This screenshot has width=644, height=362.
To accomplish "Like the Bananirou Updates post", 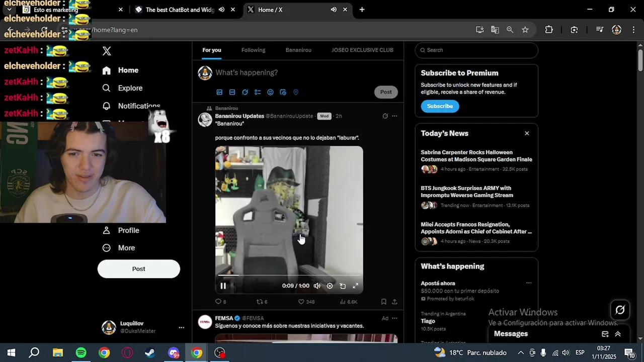I will pos(306,302).
